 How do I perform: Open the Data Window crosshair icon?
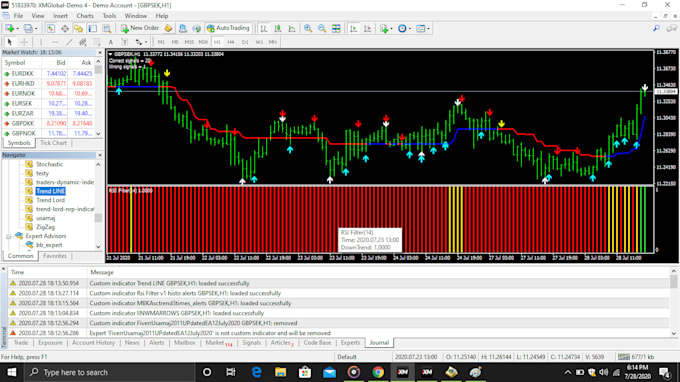click(x=65, y=29)
